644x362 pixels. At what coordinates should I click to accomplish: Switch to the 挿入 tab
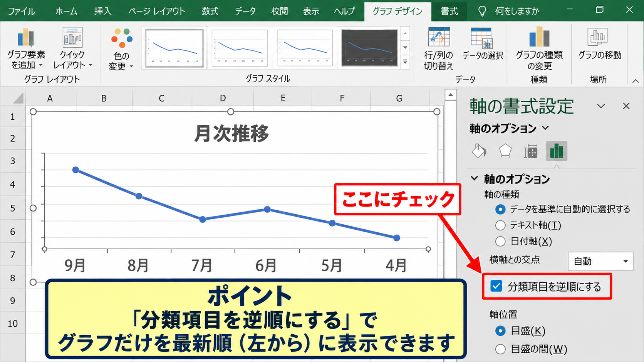click(x=103, y=11)
